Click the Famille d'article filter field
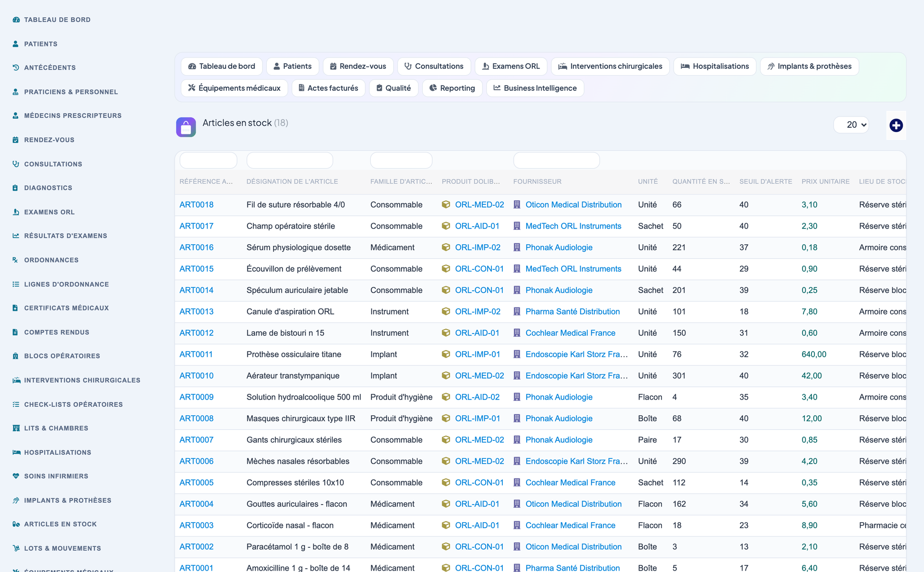Image resolution: width=924 pixels, height=572 pixels. tap(401, 160)
